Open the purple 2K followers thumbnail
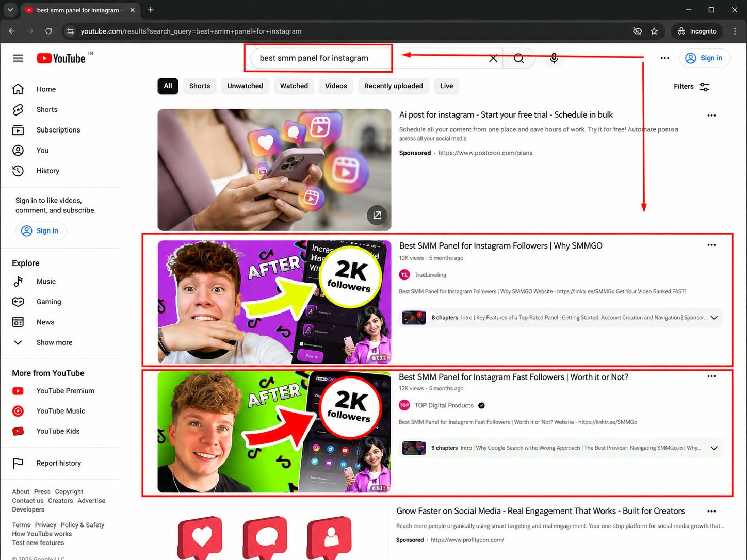The width and height of the screenshot is (747, 560). [274, 302]
